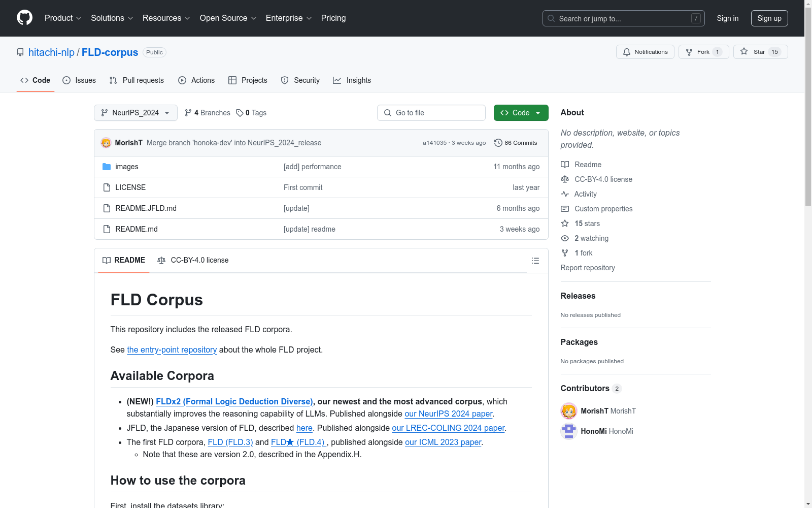Open the images folder

tap(127, 167)
